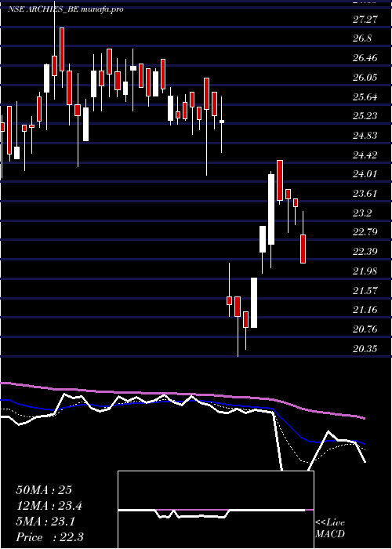Click the Price : 22.3 readout
The height and width of the screenshot is (549, 392).
(49, 537)
